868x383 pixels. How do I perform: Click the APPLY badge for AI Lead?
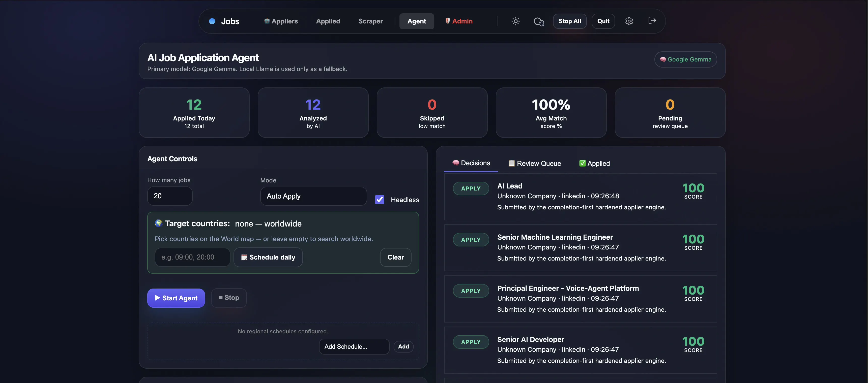pyautogui.click(x=471, y=188)
